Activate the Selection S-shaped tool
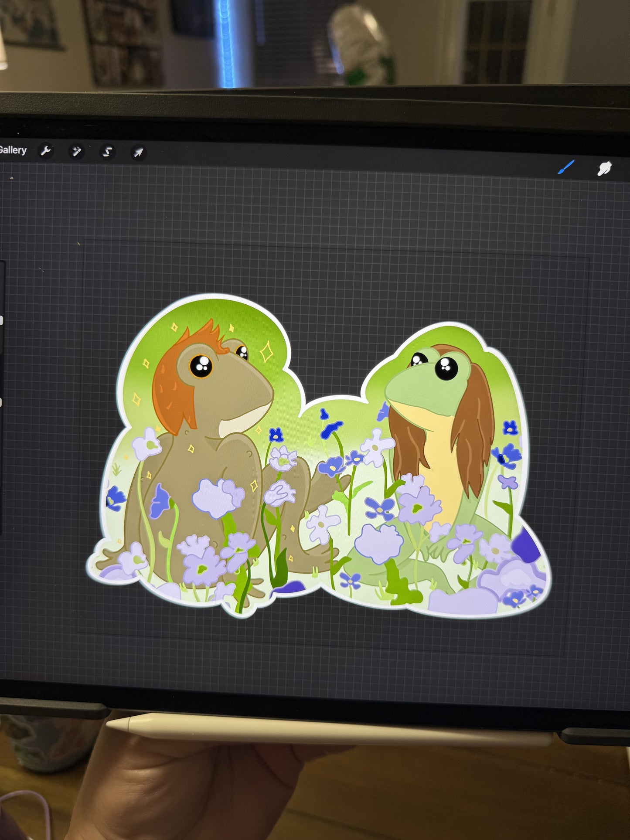Viewport: 630px width, 840px height. 107,152
